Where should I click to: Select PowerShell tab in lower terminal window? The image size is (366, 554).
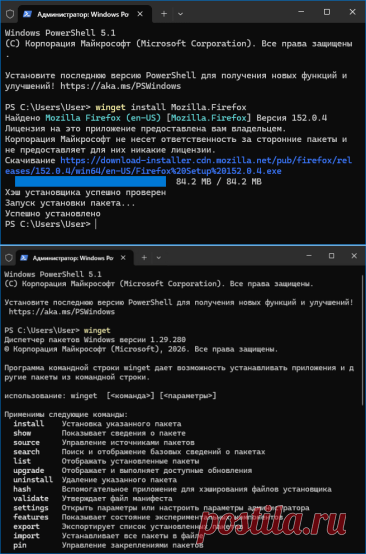pos(75,258)
